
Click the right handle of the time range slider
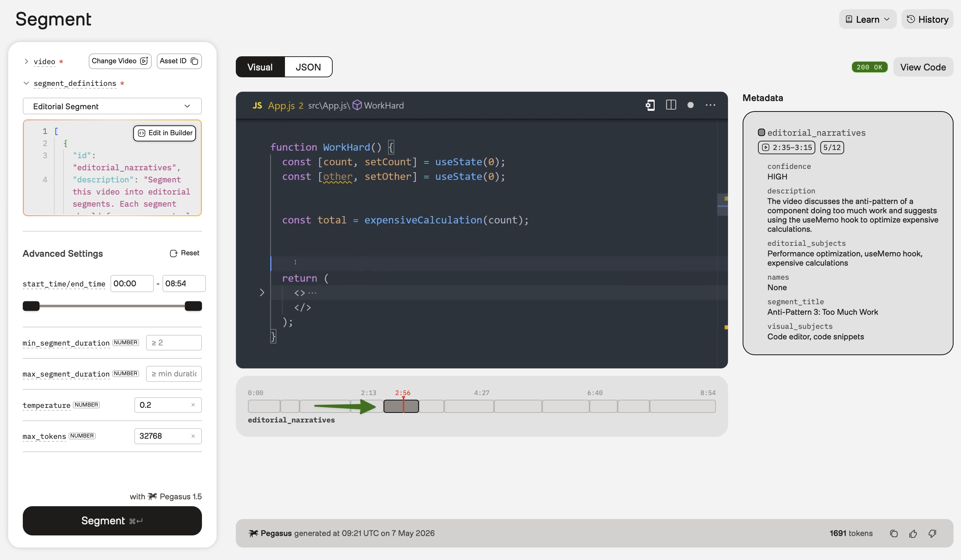(x=193, y=306)
